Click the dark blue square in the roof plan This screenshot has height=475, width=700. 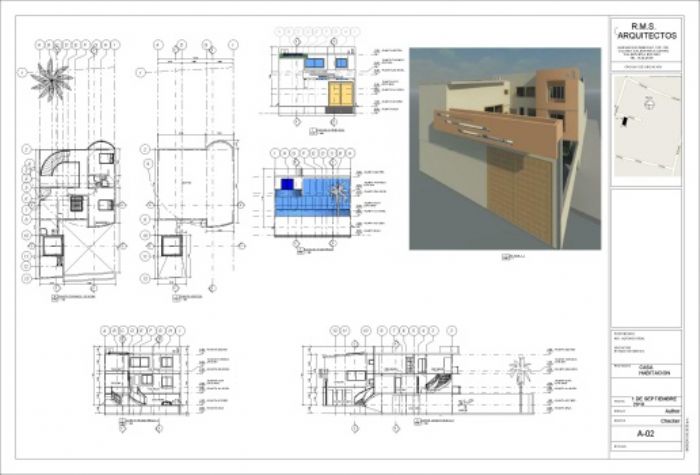point(288,184)
